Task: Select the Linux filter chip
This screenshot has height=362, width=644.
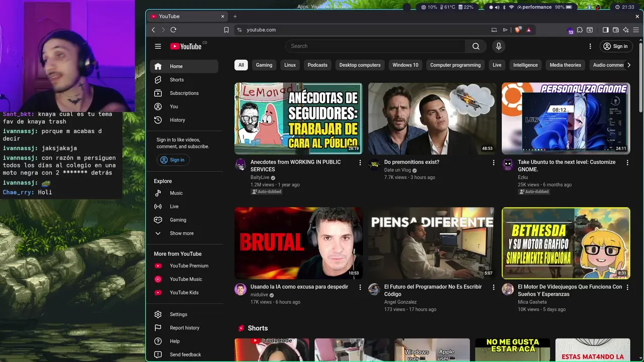Action: (290, 65)
